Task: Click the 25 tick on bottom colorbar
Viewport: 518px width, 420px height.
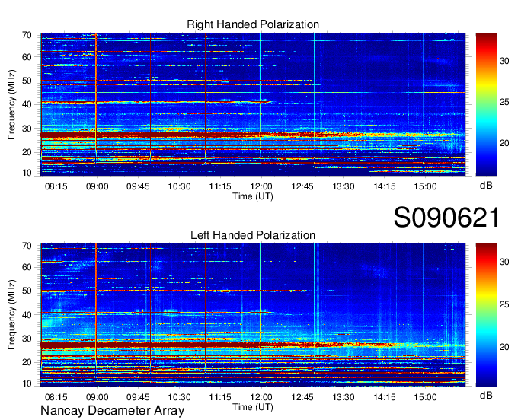Action: (x=504, y=304)
